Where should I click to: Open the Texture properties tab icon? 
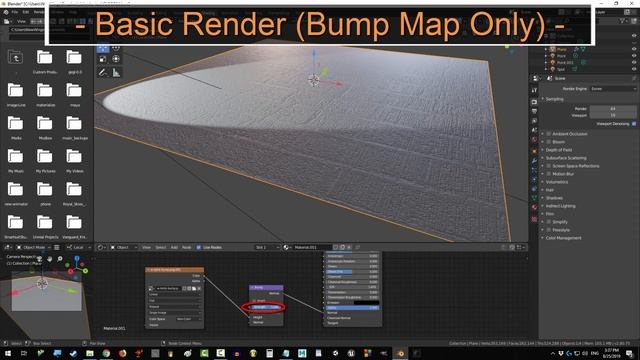click(x=534, y=219)
